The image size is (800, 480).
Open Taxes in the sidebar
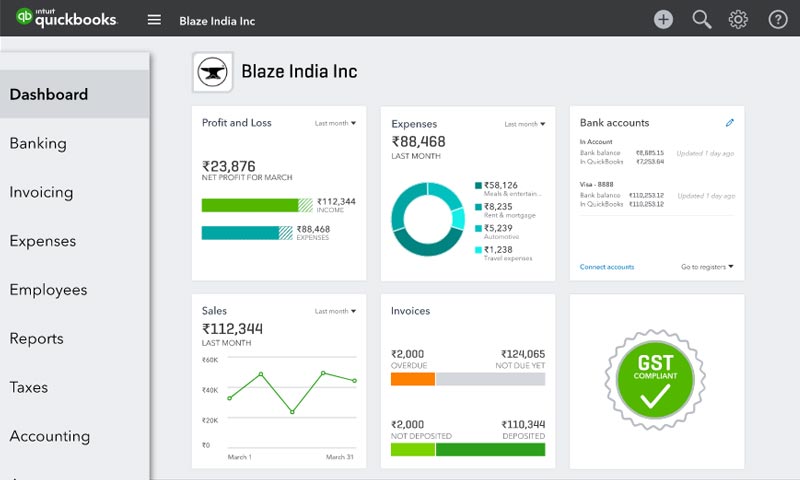tap(29, 388)
